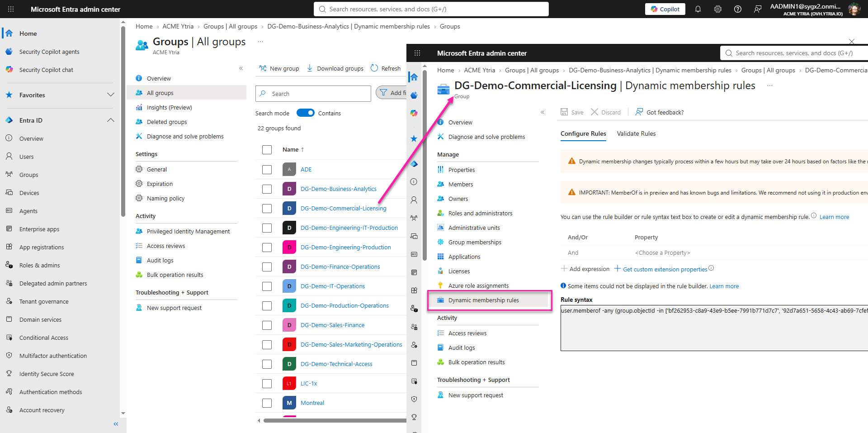Check the box for the LIC-1x group
Screen dimensions: 868x433
267,384
